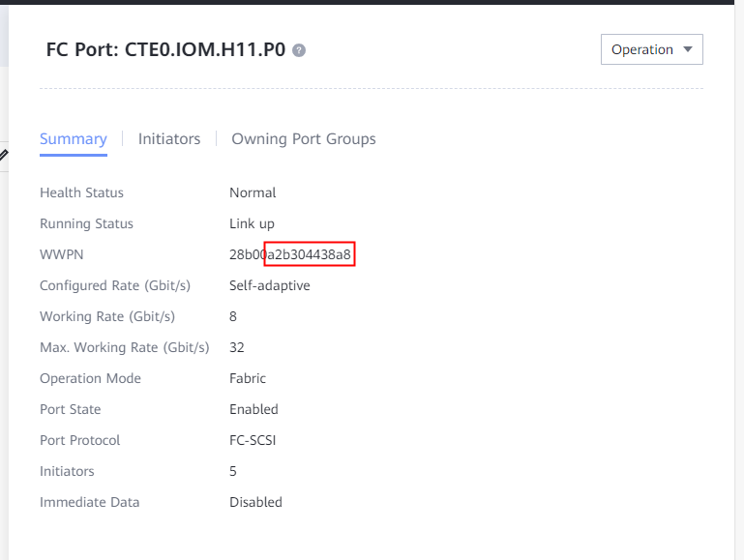Click the Immediate Data value Disabled
The height and width of the screenshot is (560, 744).
coord(255,502)
